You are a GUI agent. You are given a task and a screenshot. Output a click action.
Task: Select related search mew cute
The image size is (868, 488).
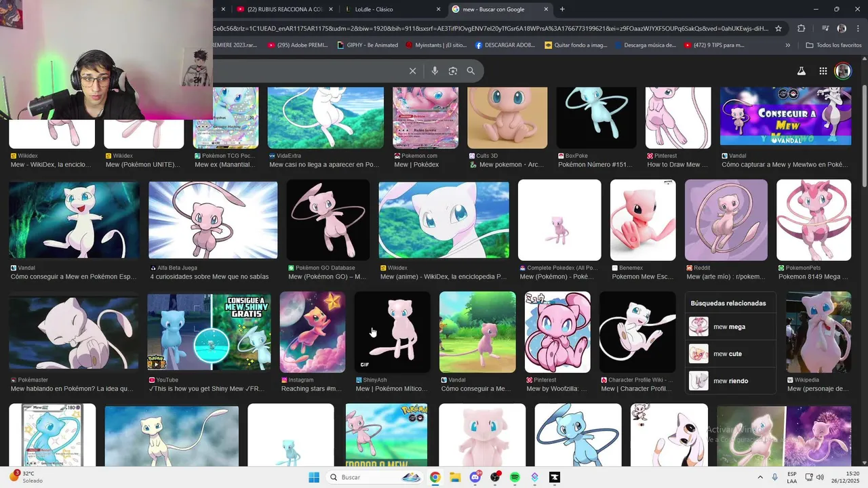tap(730, 354)
